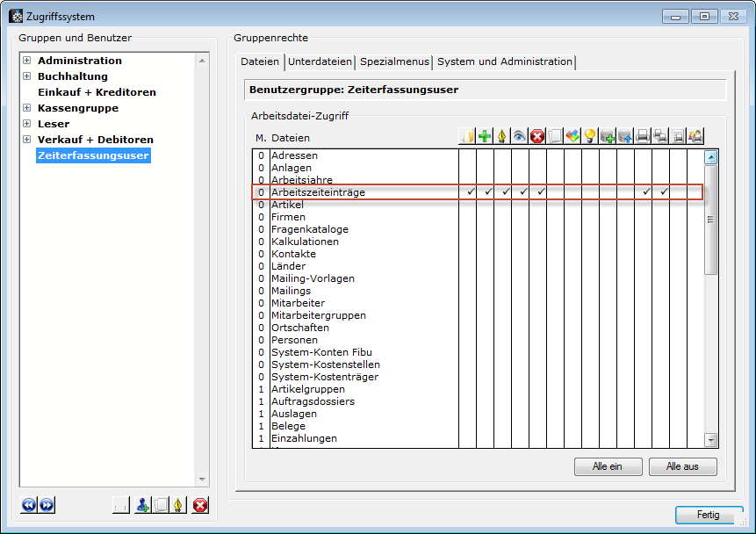
Task: Click the red delete column icon above file list
Action: point(537,136)
